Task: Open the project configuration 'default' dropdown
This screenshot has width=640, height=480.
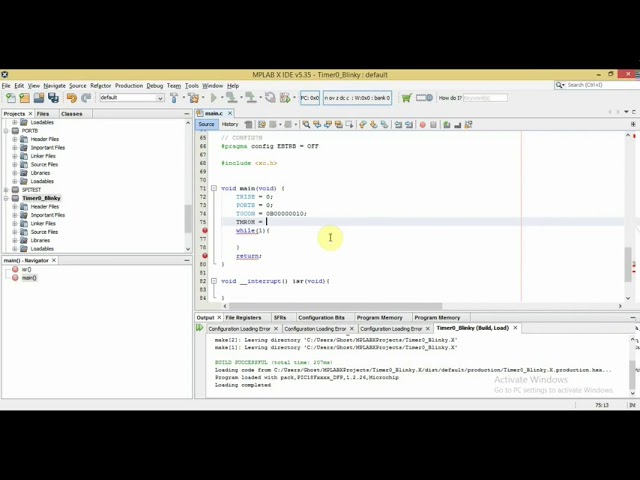Action: [130, 98]
